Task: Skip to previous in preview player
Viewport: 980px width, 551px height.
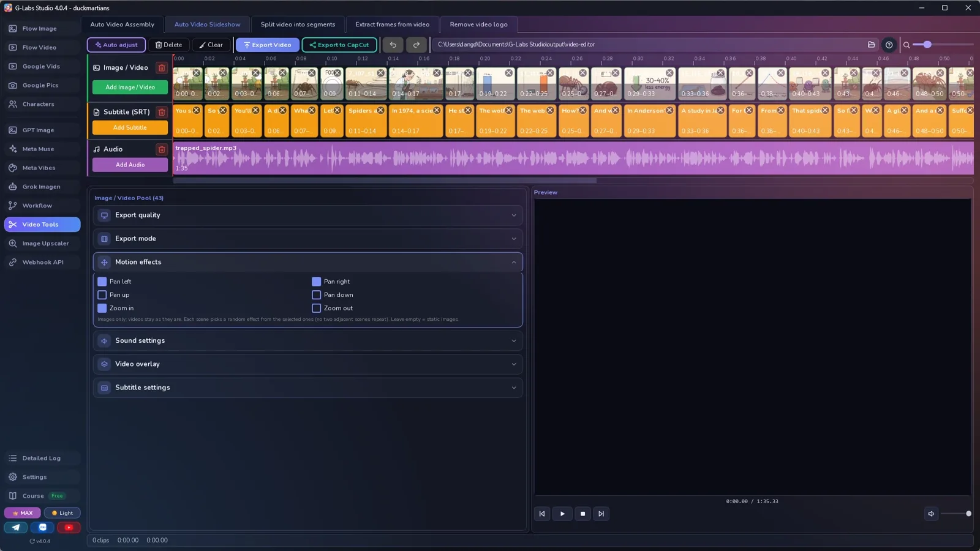Action: pos(542,514)
